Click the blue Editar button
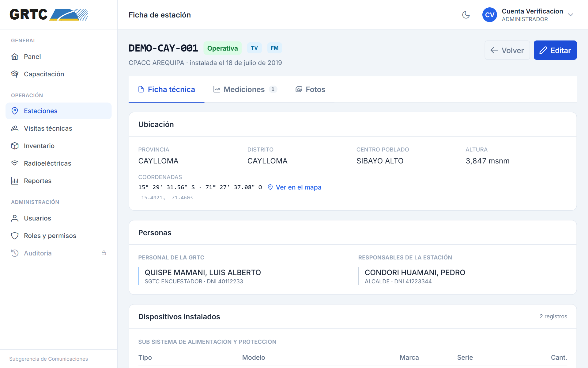This screenshot has width=588, height=368. pyautogui.click(x=555, y=50)
